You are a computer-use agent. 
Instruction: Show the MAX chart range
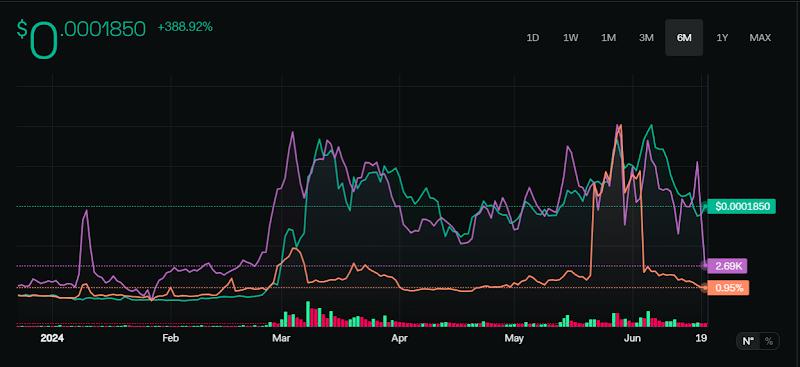[x=760, y=38]
